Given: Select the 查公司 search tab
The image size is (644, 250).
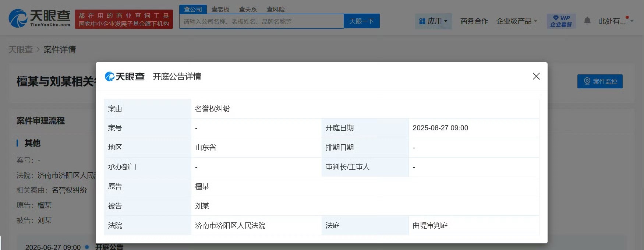Looking at the screenshot, I should point(193,9).
